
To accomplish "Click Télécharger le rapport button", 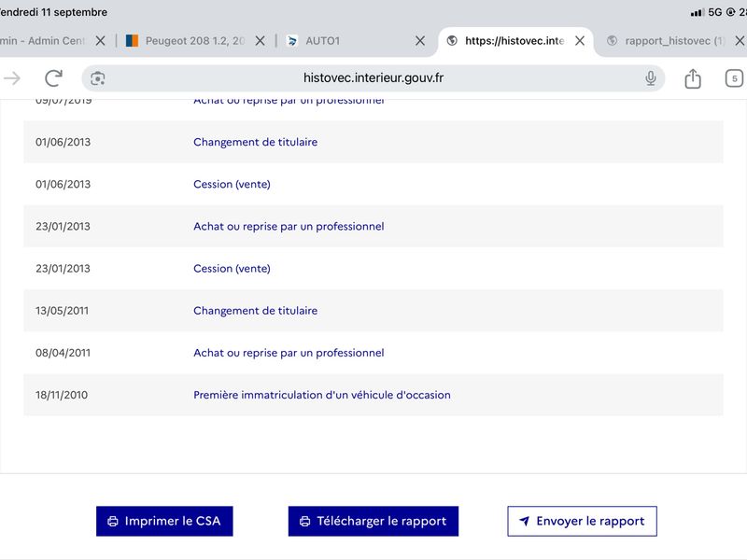I will pos(373,521).
